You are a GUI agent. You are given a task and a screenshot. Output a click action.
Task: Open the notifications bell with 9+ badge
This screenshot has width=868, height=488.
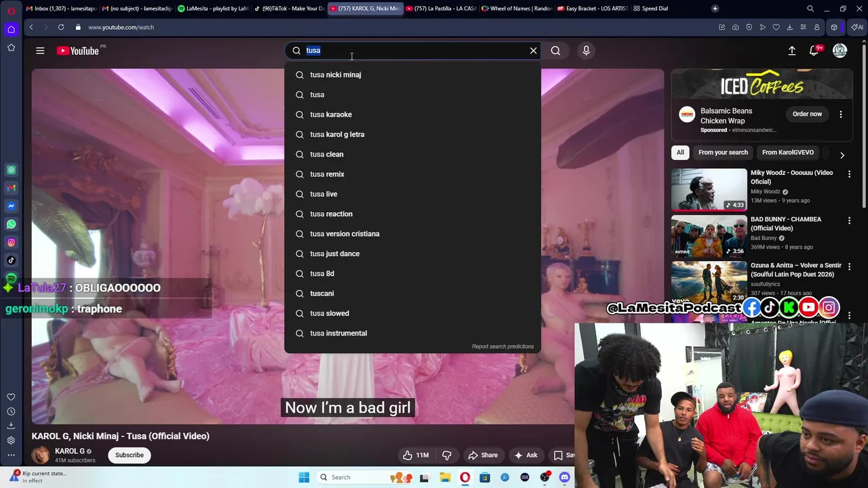814,51
